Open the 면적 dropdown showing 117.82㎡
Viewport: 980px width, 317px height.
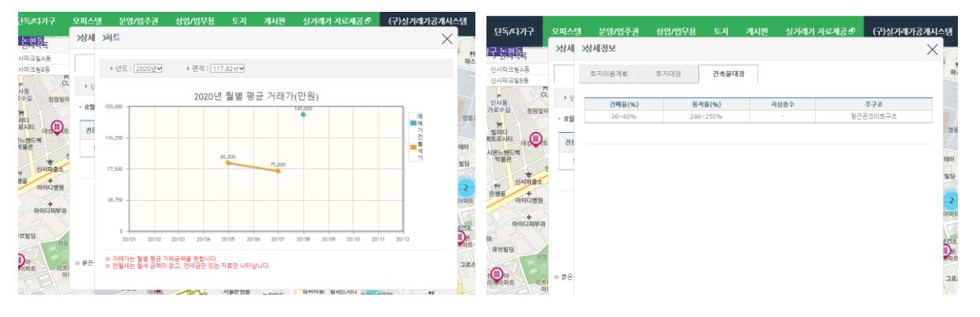click(x=228, y=69)
